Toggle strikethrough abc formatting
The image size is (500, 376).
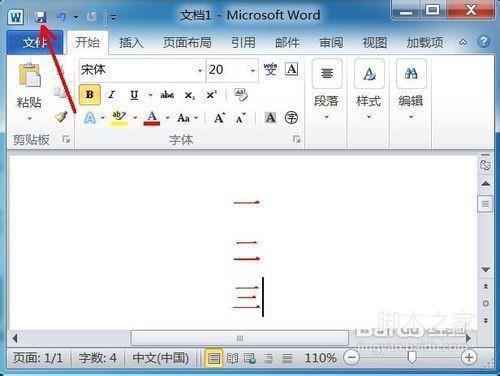pyautogui.click(x=167, y=95)
